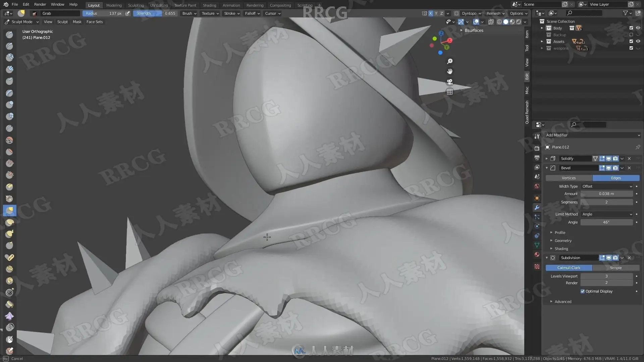This screenshot has height=362, width=644.
Task: Toggle camera view icon
Action: [450, 82]
